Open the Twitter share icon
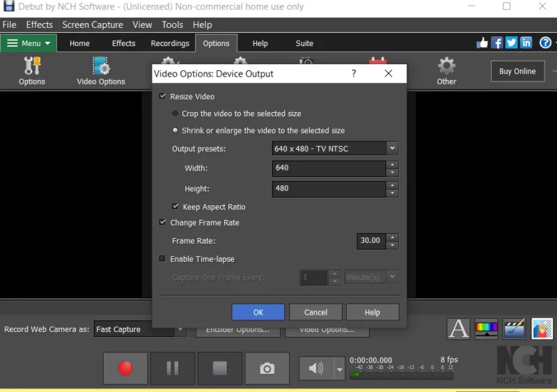The image size is (557, 392). (x=511, y=43)
